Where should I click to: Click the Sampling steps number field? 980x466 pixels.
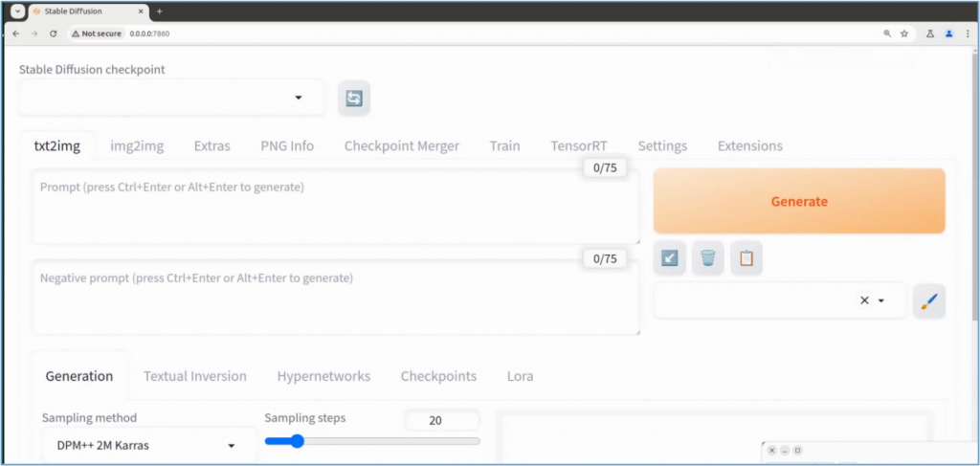442,420
